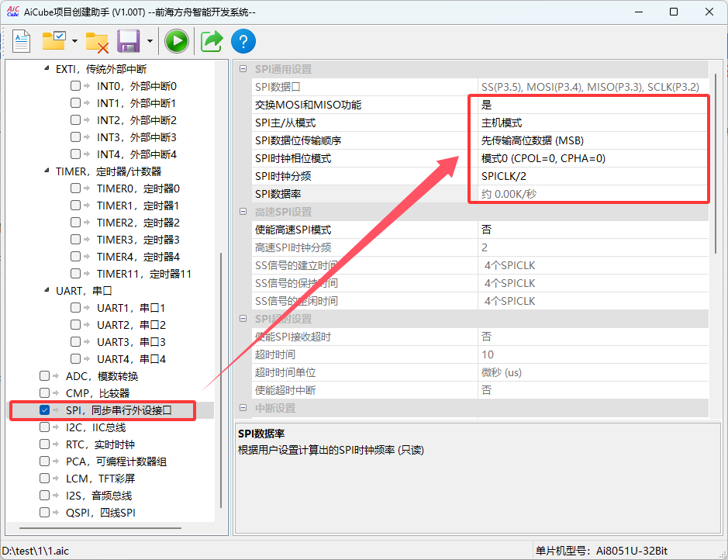Click SPI数据率 property label
This screenshot has height=560, width=728.
point(278,194)
